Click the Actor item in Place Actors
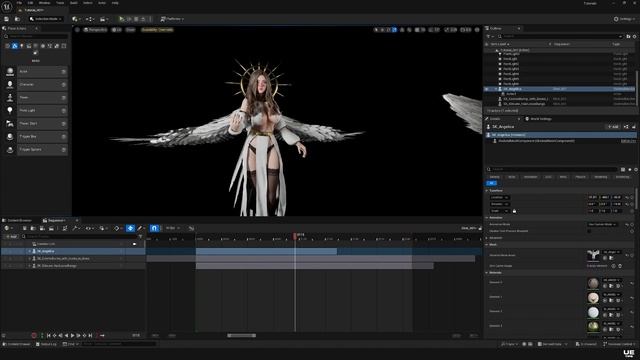The height and width of the screenshot is (360, 640). pyautogui.click(x=36, y=71)
